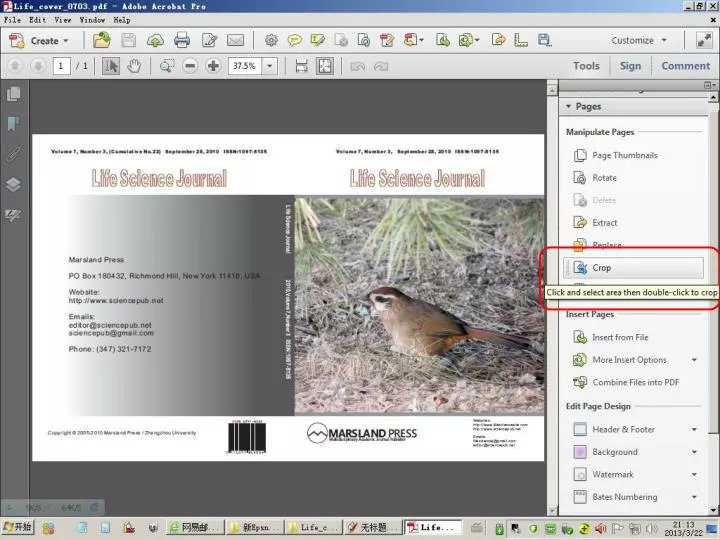
Task: Open Attachments paperclip panel icon
Action: click(x=14, y=154)
